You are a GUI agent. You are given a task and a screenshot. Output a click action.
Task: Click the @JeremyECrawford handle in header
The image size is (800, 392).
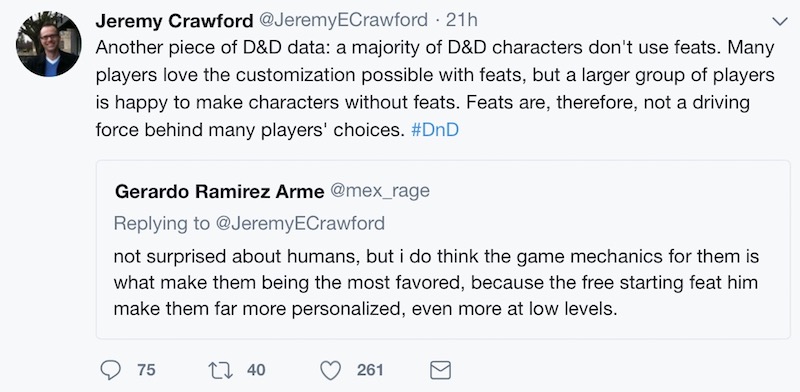coord(343,20)
